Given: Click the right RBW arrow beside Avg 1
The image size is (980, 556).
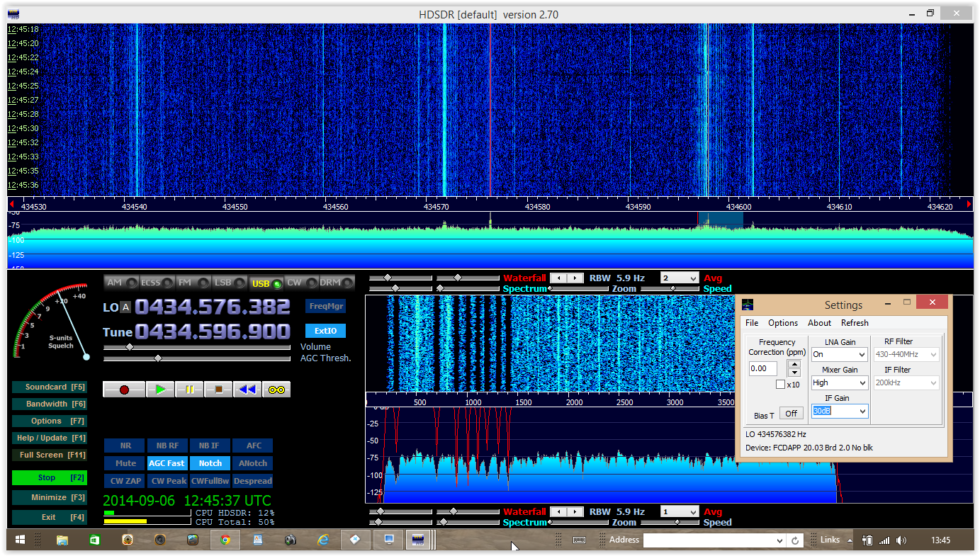Looking at the screenshot, I should click(575, 511).
